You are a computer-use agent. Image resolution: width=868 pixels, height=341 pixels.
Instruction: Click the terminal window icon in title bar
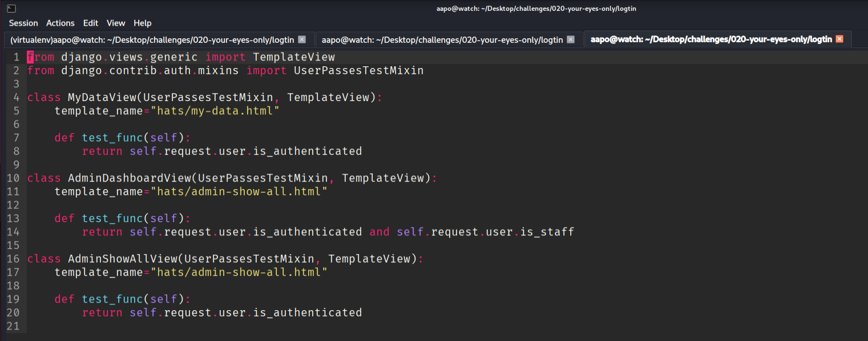tap(11, 8)
